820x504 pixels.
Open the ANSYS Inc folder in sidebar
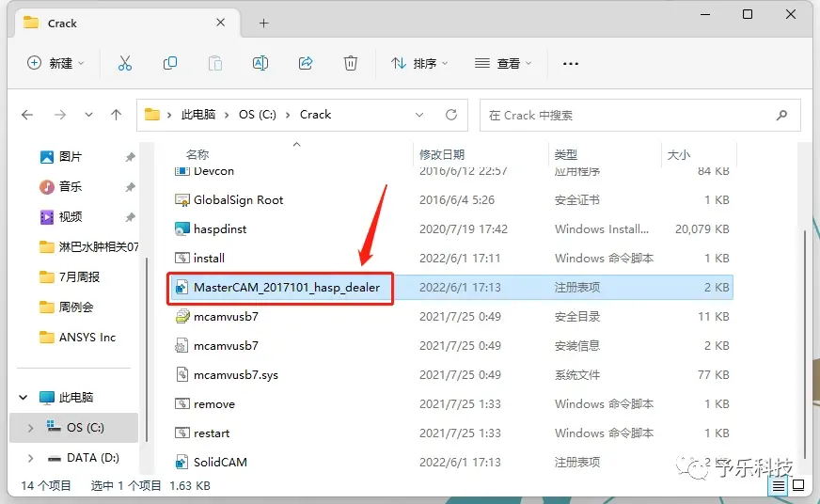(x=87, y=338)
